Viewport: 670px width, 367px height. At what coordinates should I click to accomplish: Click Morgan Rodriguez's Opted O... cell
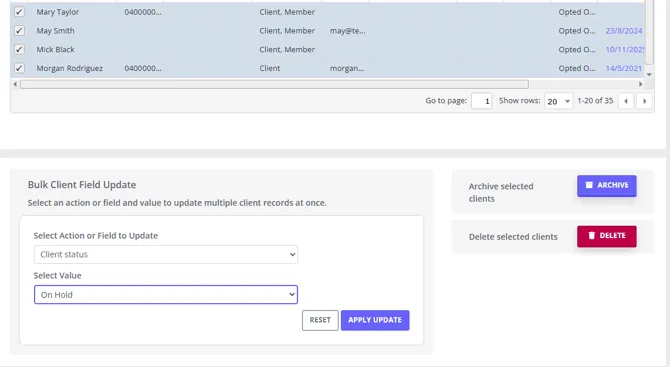click(577, 68)
